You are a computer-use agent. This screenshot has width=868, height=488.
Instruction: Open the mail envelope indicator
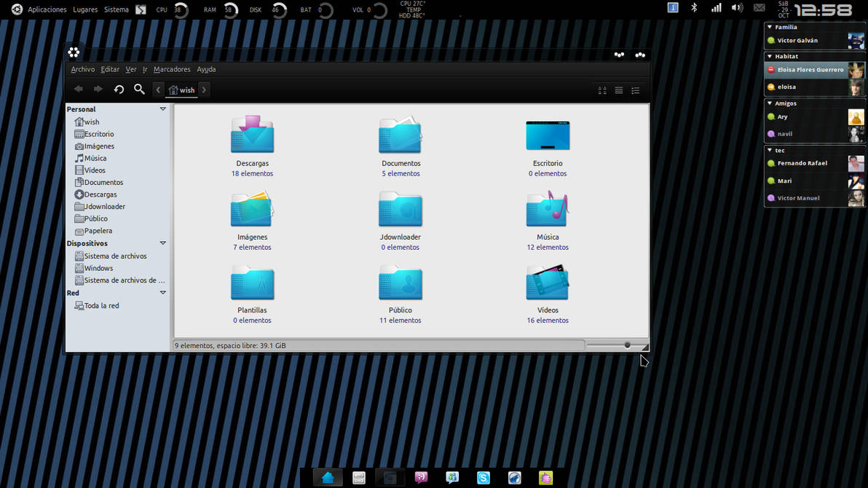[x=759, y=8]
